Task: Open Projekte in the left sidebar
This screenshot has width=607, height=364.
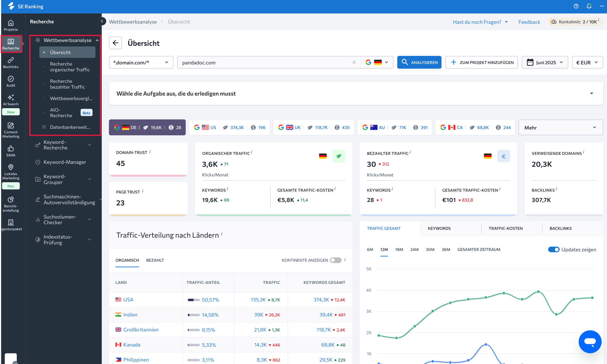Action: click(10, 26)
